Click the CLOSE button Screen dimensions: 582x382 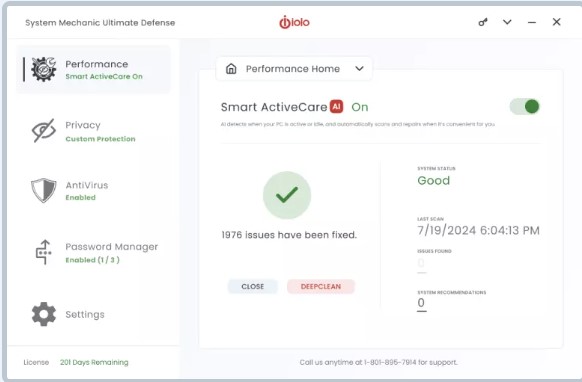(x=252, y=287)
